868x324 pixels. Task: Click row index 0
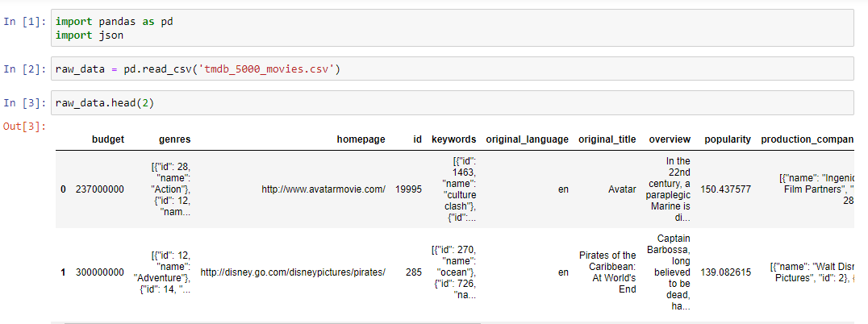(x=63, y=189)
